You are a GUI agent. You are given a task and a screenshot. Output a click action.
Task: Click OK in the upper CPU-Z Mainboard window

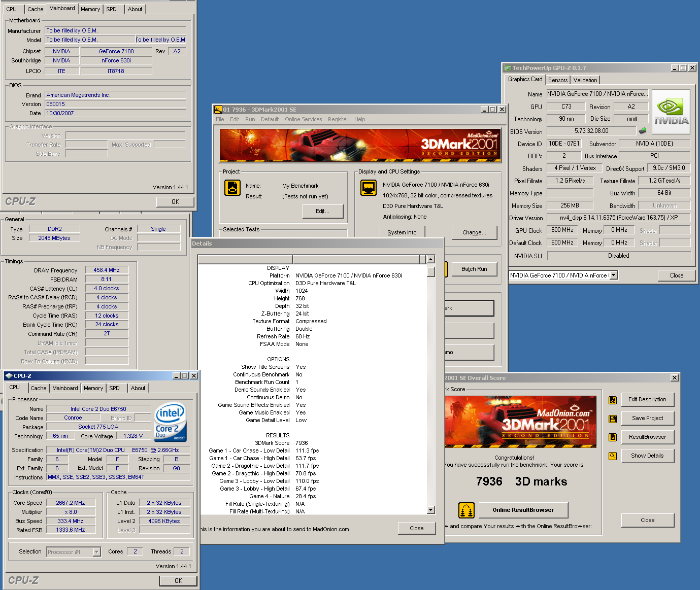click(x=175, y=201)
